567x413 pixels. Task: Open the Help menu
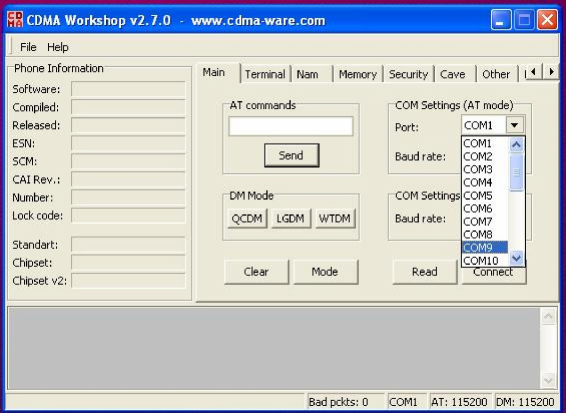click(x=57, y=47)
